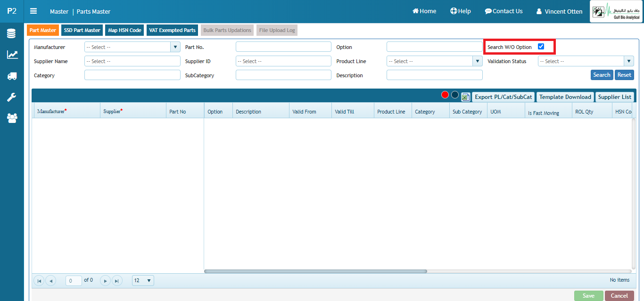
Task: Expand the Product Line dropdown
Action: pyautogui.click(x=477, y=61)
